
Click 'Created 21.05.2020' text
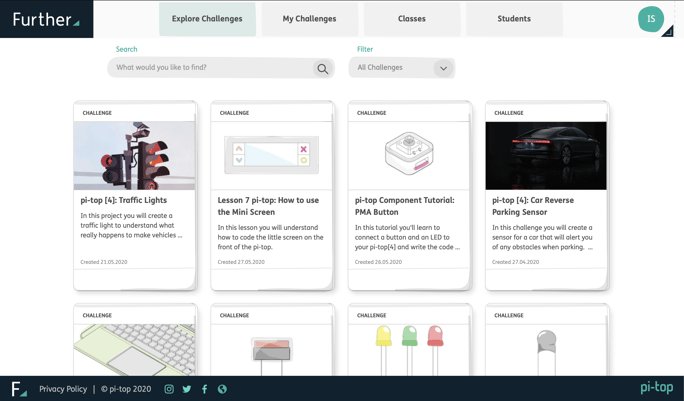click(104, 262)
